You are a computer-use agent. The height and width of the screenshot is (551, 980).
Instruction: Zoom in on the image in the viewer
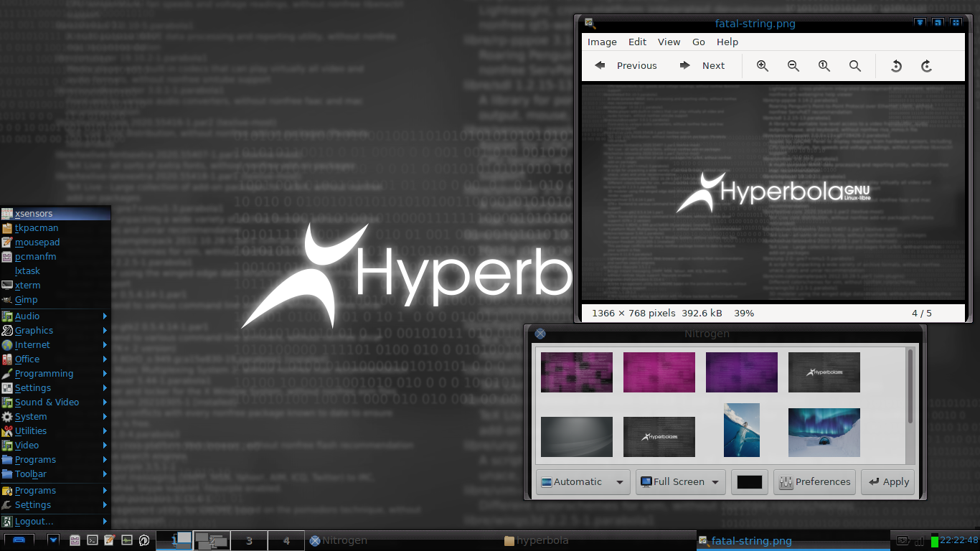763,66
